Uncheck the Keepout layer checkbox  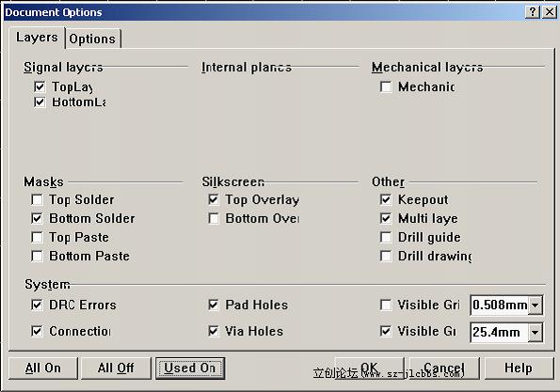coord(386,199)
